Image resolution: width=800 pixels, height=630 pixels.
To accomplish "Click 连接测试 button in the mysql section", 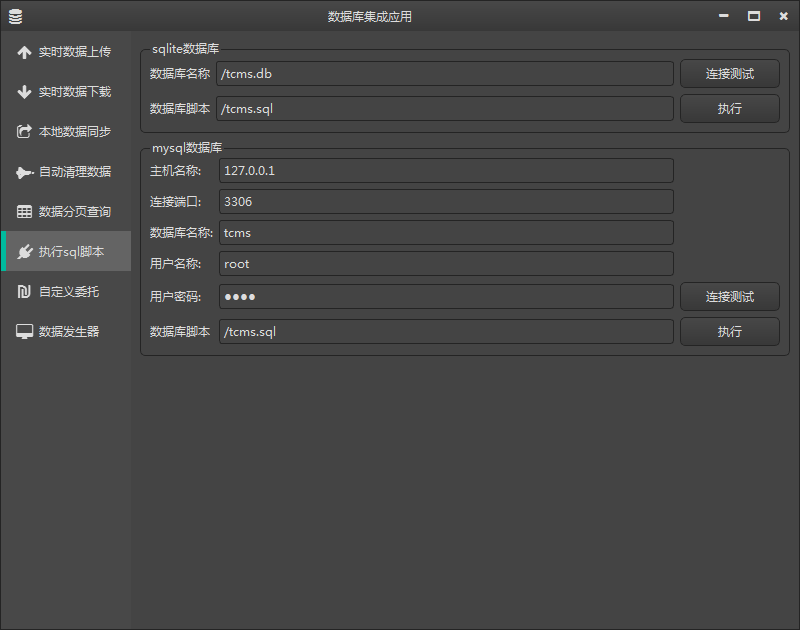I will click(x=730, y=297).
